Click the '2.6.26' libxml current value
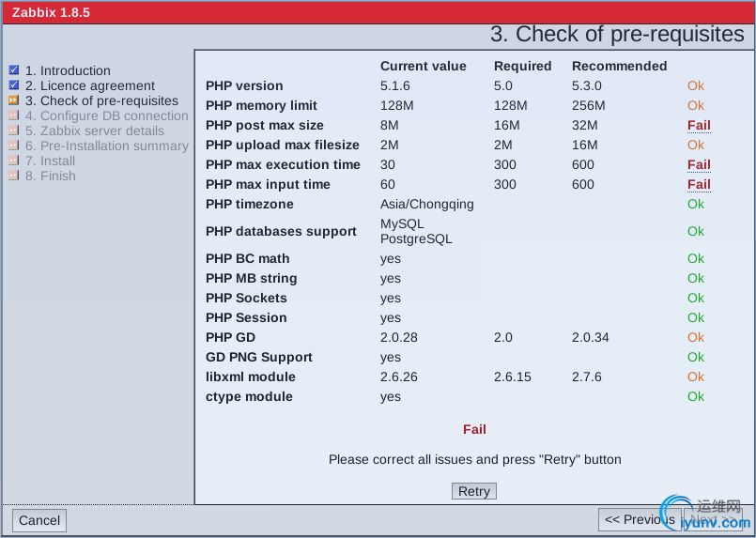The width and height of the screenshot is (756, 538). [x=399, y=377]
